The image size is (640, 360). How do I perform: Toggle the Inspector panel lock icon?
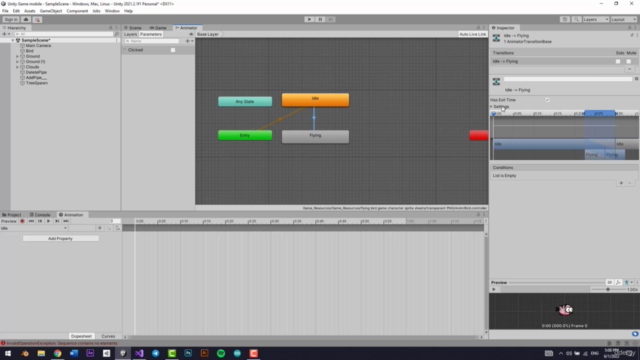coord(629,28)
